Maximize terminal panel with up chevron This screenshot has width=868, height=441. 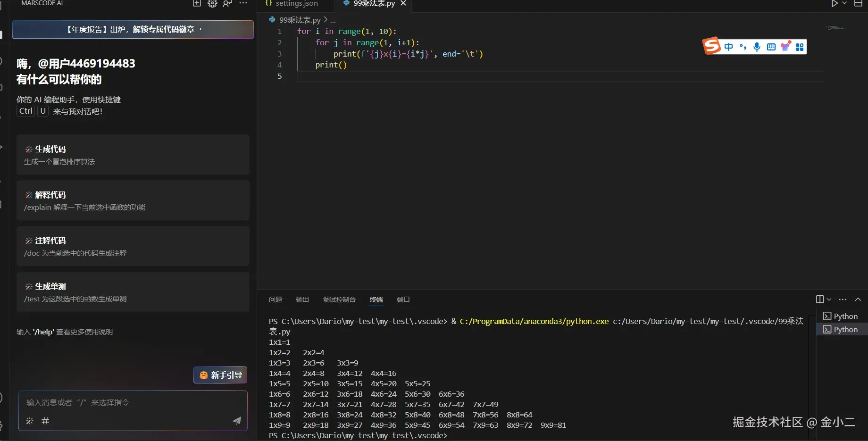click(858, 300)
